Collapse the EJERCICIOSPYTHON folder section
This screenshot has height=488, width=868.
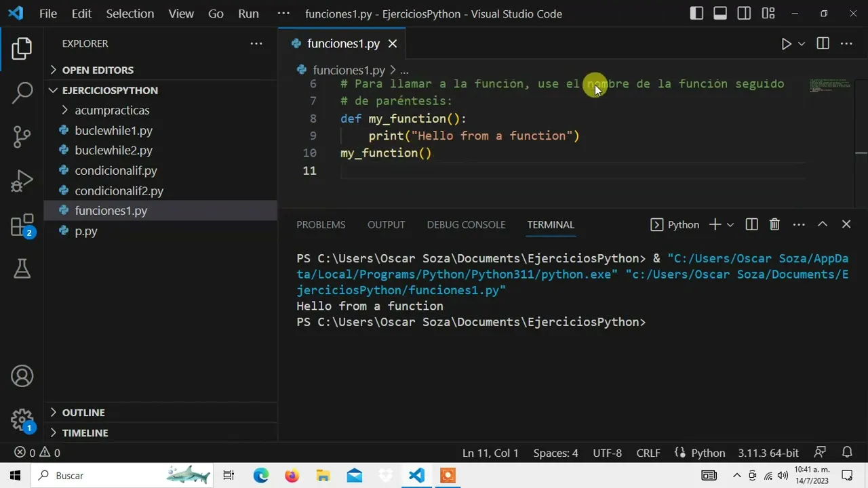click(161, 90)
